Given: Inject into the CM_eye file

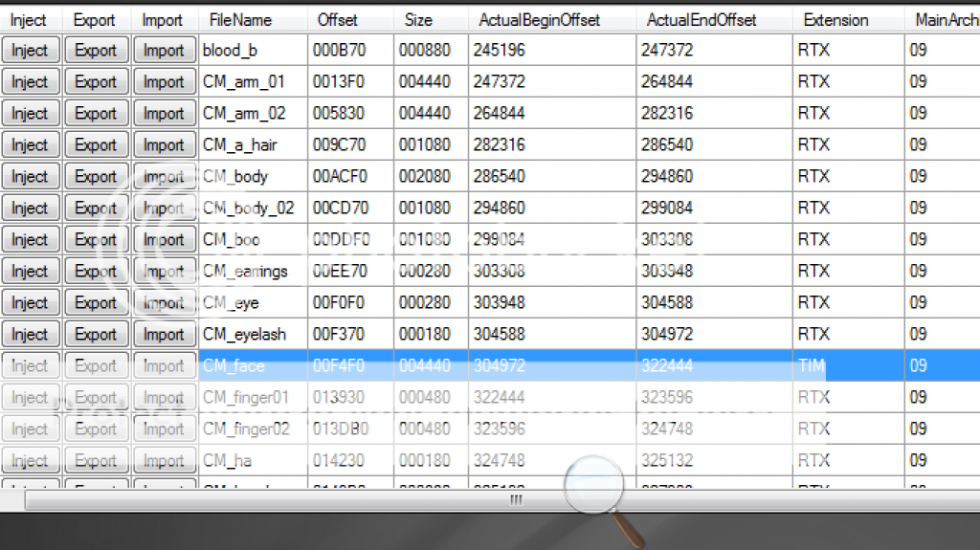Looking at the screenshot, I should [x=30, y=302].
